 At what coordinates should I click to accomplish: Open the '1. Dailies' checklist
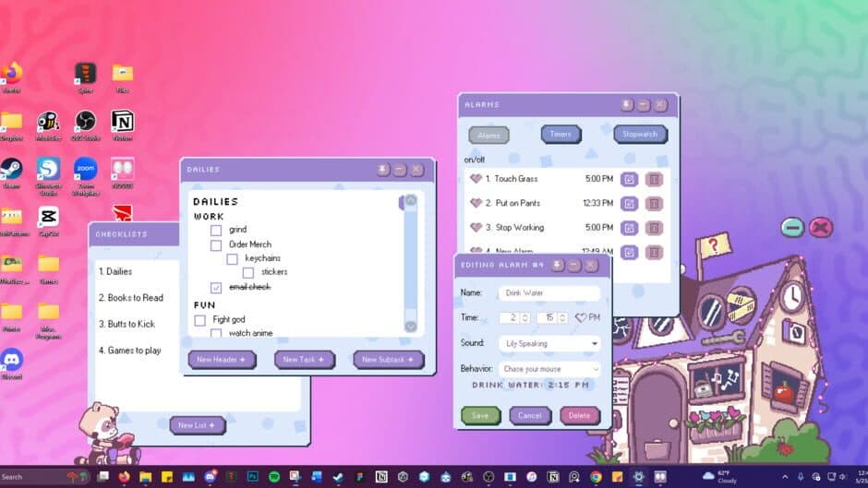point(115,271)
